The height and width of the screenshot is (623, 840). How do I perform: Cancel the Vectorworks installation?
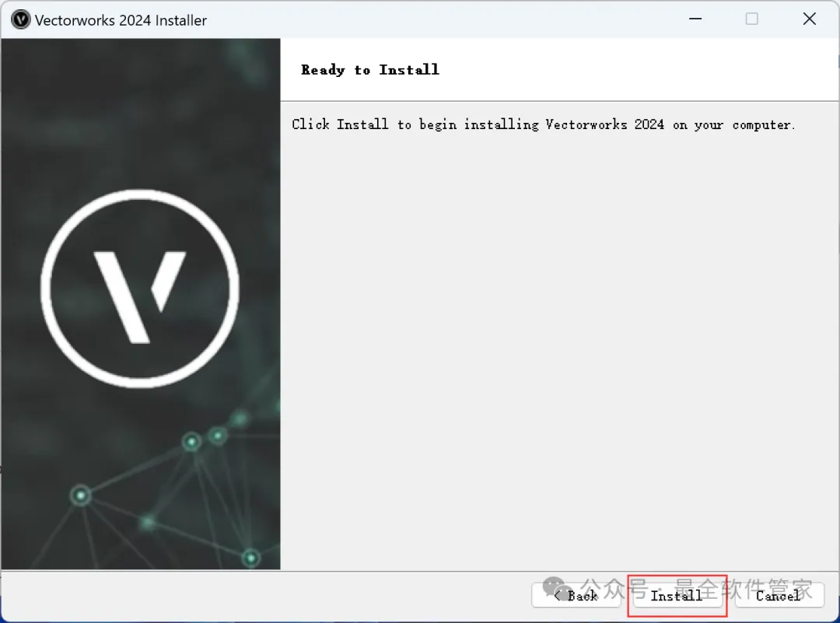click(x=779, y=595)
